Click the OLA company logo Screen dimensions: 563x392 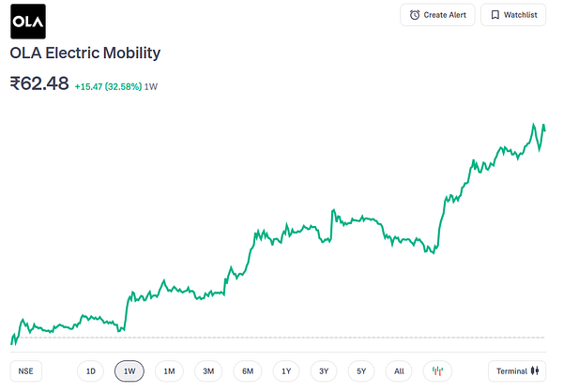(x=28, y=22)
